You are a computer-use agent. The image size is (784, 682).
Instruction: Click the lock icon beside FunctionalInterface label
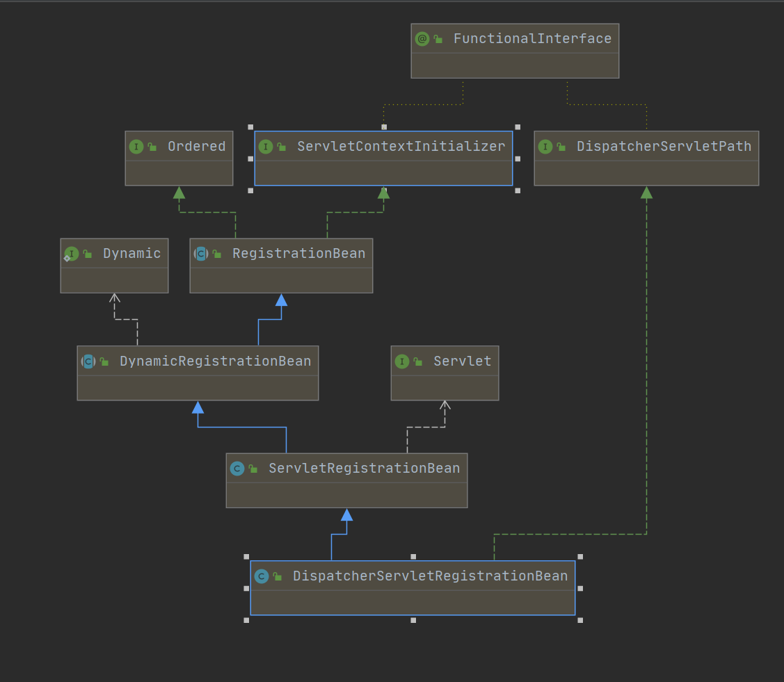438,39
